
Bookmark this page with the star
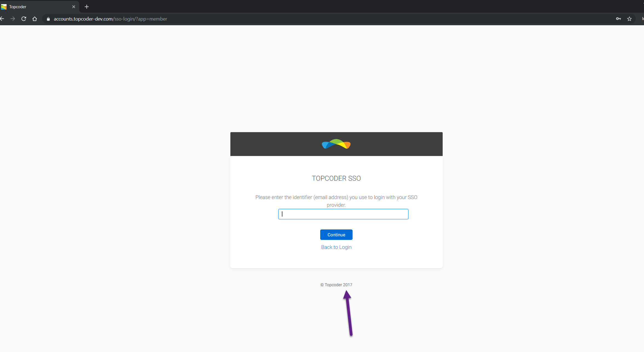[x=629, y=19]
